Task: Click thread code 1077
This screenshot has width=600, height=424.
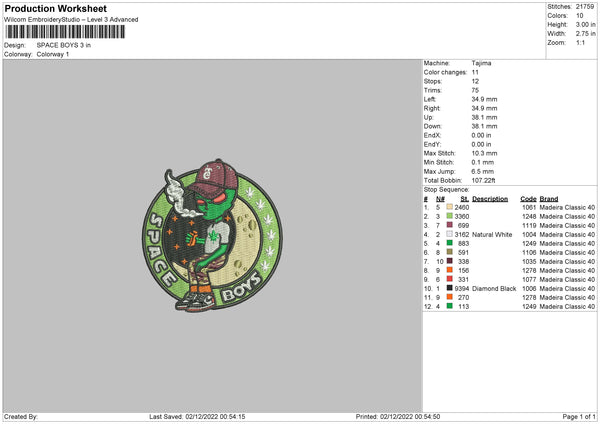Action: pyautogui.click(x=529, y=279)
